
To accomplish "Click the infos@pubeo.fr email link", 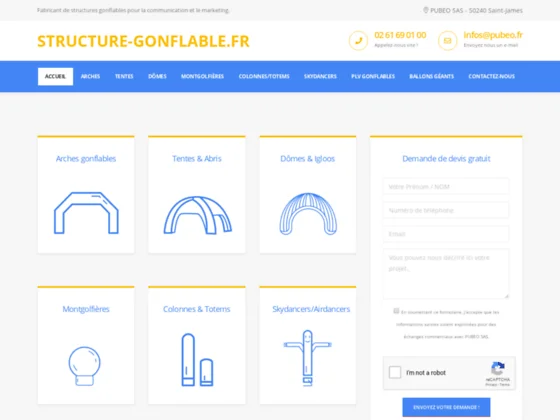I will click(x=493, y=35).
